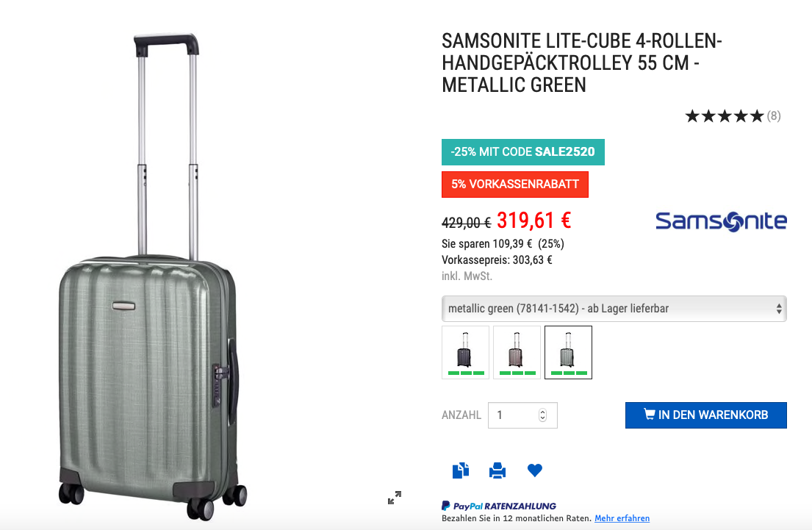812x530 pixels.
Task: Click the five-star rating icons
Action: coord(725,116)
